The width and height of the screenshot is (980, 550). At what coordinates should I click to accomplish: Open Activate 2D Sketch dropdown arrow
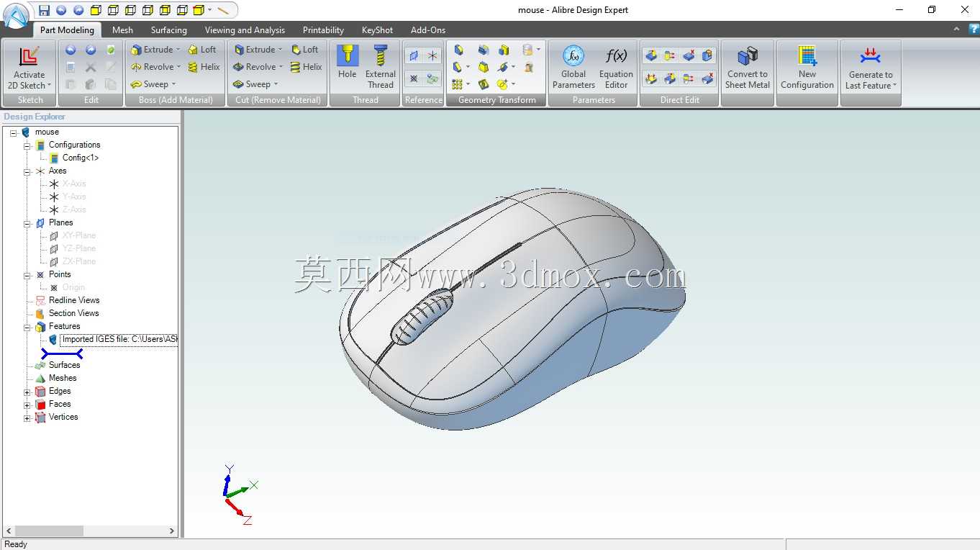(x=49, y=86)
